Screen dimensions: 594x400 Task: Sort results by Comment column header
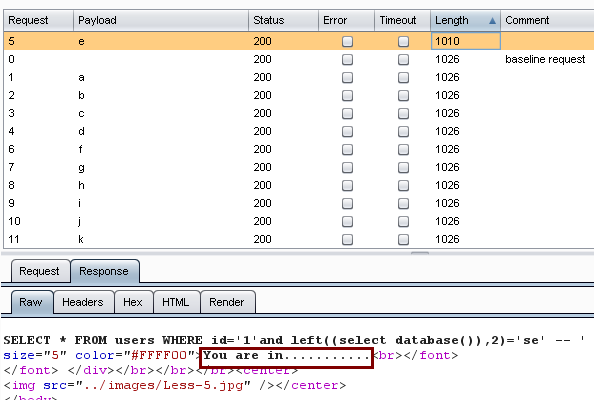547,20
